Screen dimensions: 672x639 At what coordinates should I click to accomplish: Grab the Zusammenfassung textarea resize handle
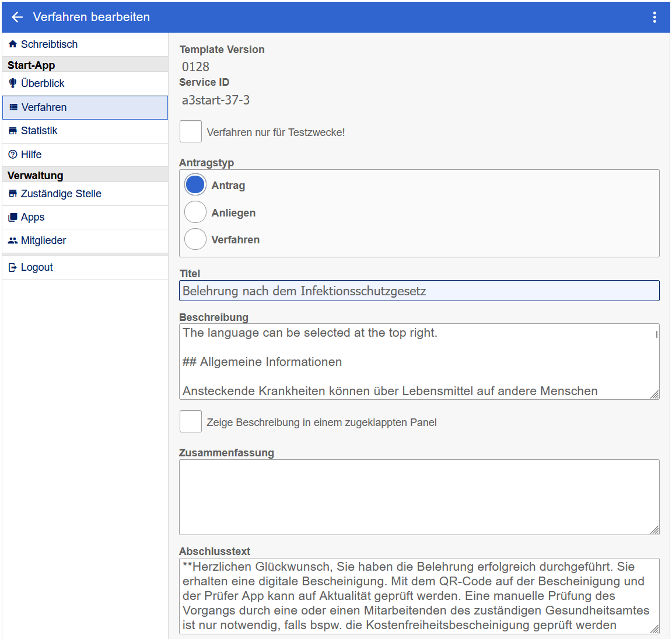pos(654,530)
